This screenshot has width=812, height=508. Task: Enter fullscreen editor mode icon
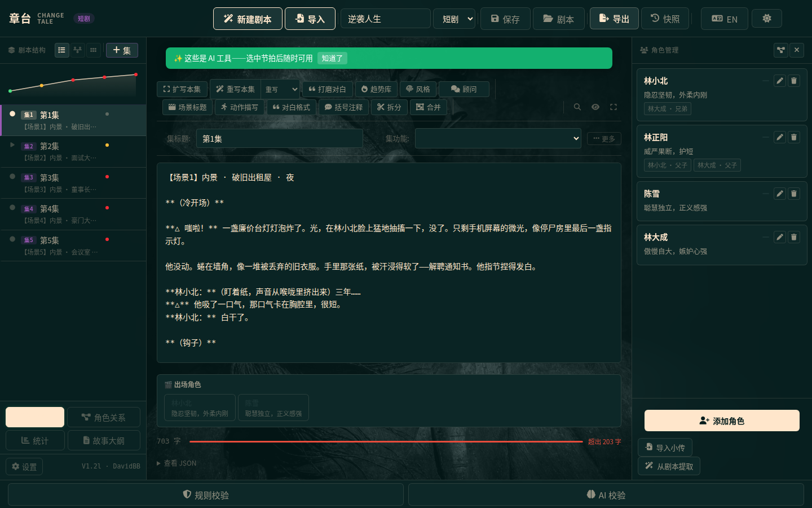pyautogui.click(x=614, y=107)
